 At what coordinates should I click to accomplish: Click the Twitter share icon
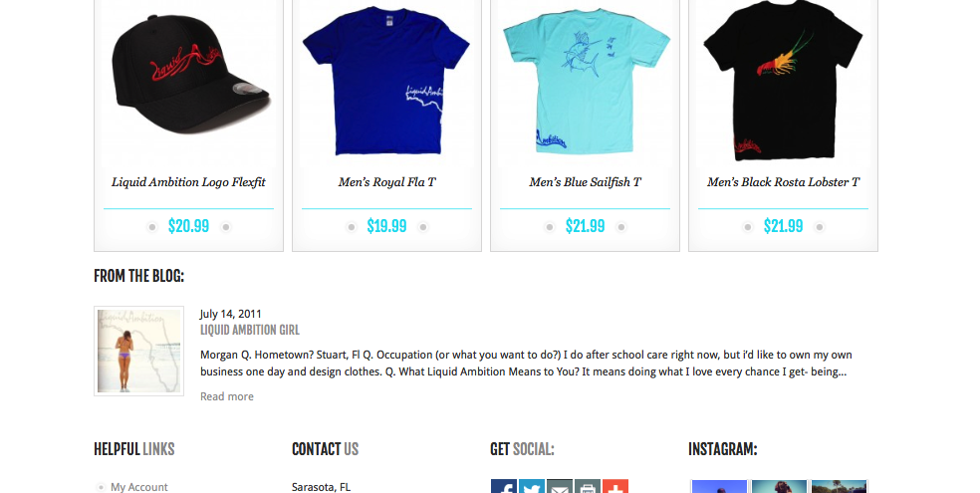click(532, 486)
